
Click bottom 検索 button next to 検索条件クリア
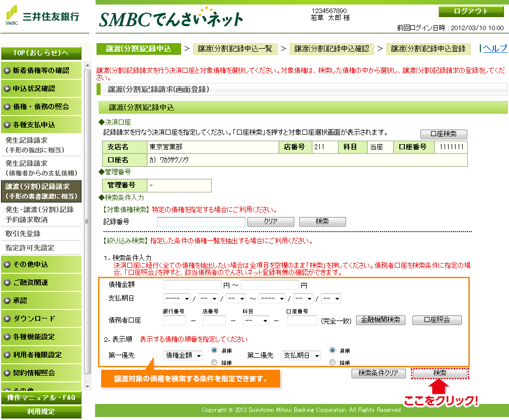click(x=440, y=373)
